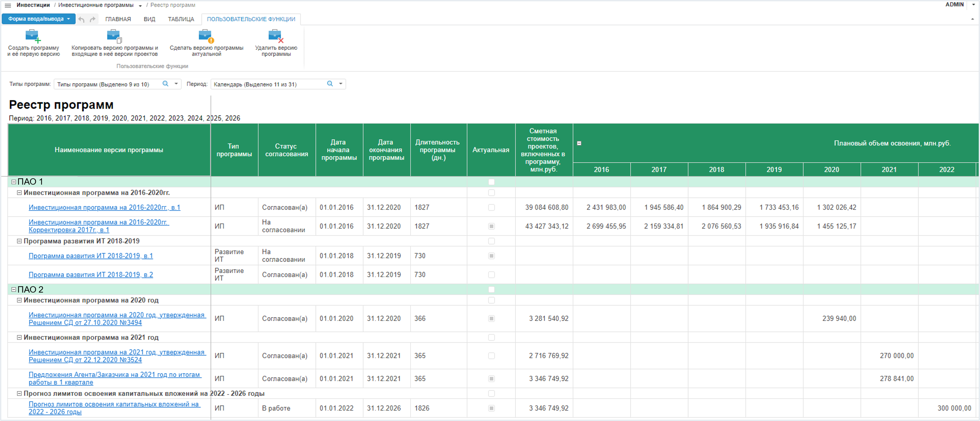Toggle Актуальная for ИП 2016-2020гг., в.1

pyautogui.click(x=491, y=207)
